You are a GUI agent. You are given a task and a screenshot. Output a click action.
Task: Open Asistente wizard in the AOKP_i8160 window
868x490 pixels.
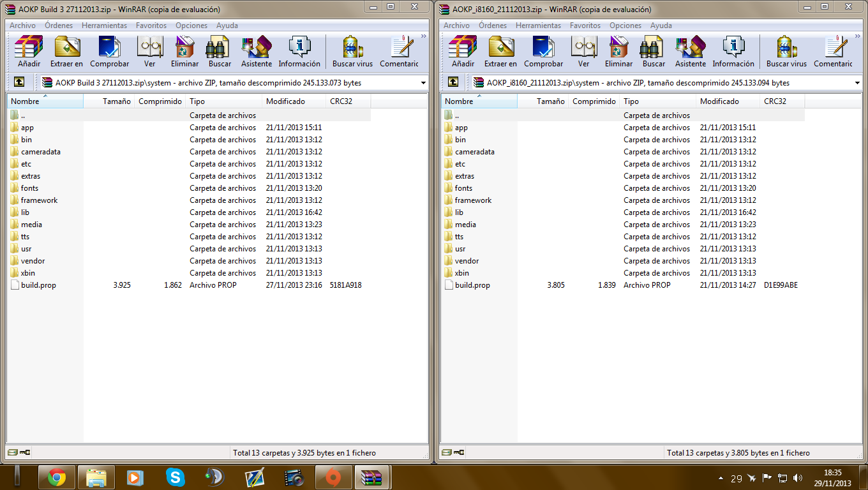coord(691,52)
